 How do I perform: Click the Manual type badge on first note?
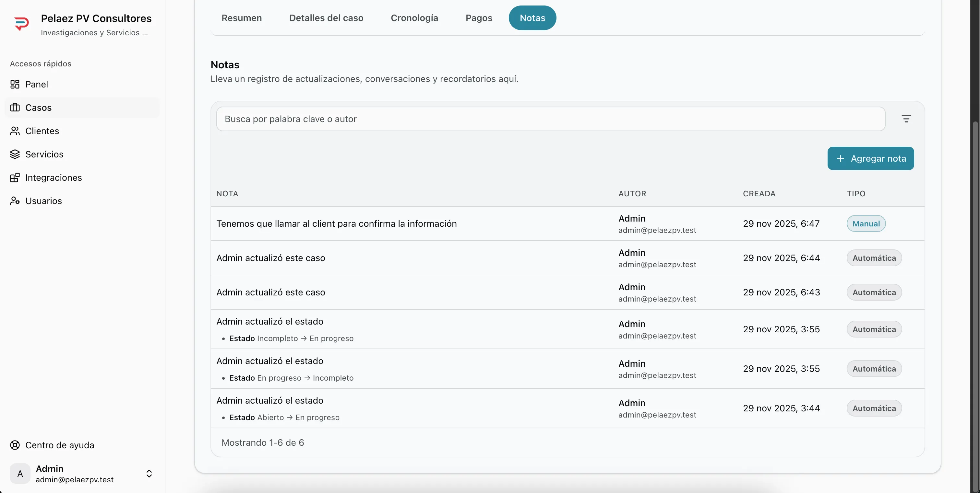[866, 224]
